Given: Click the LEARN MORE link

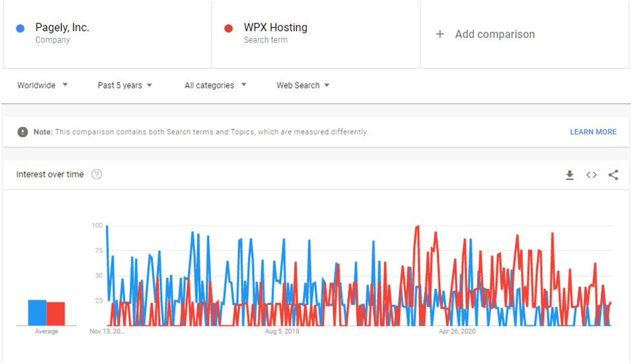Looking at the screenshot, I should (593, 132).
